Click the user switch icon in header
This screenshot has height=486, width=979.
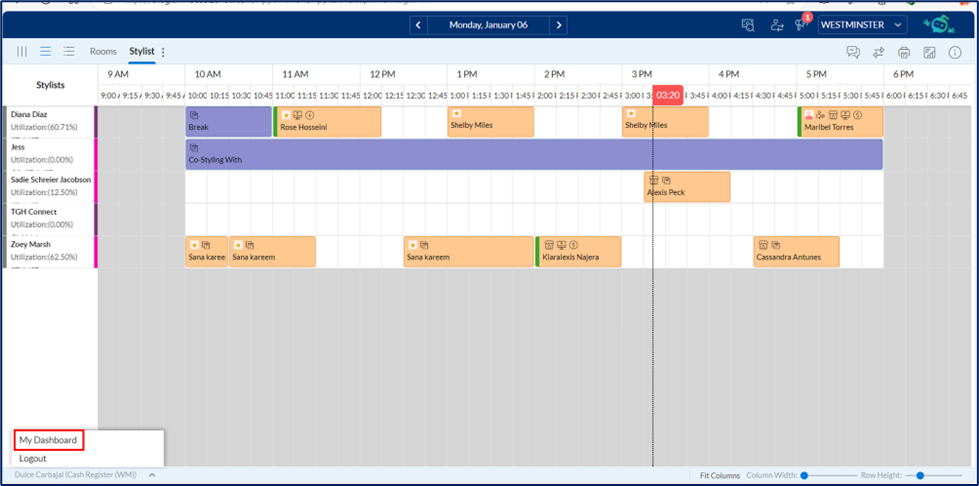(x=776, y=25)
